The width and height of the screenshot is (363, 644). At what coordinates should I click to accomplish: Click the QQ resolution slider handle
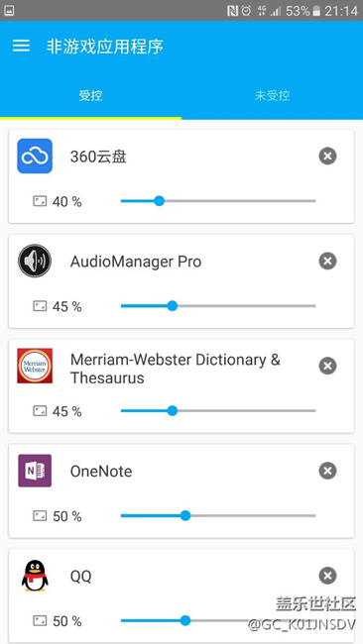point(185,620)
